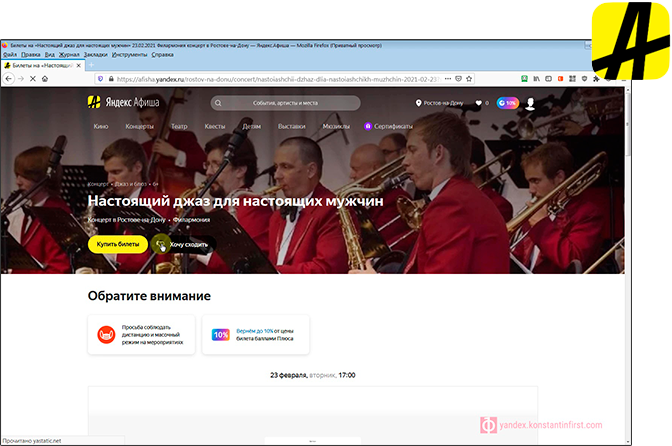Click the red mask icon
The width and height of the screenshot is (672, 446).
[x=106, y=335]
